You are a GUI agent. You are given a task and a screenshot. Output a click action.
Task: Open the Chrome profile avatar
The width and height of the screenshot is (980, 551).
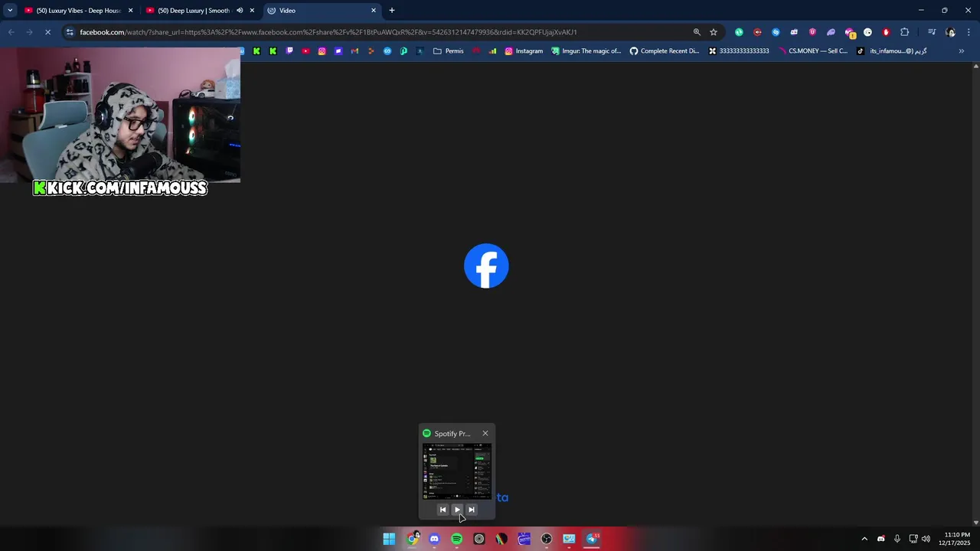point(951,32)
